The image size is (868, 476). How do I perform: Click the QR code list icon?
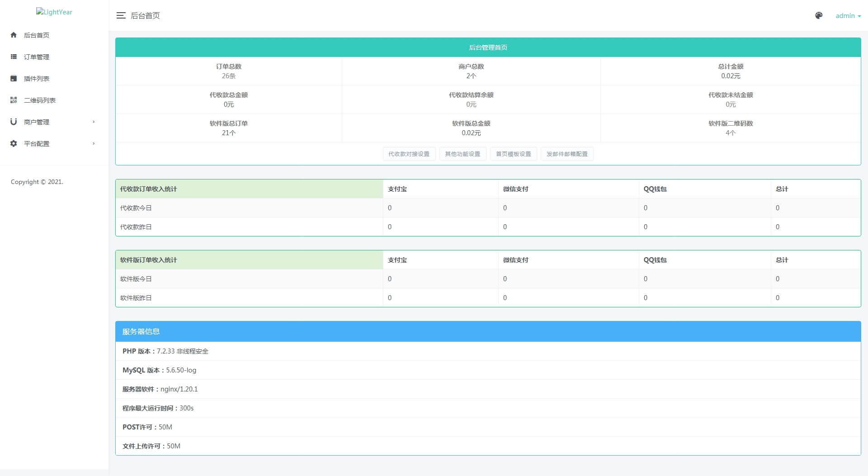14,100
